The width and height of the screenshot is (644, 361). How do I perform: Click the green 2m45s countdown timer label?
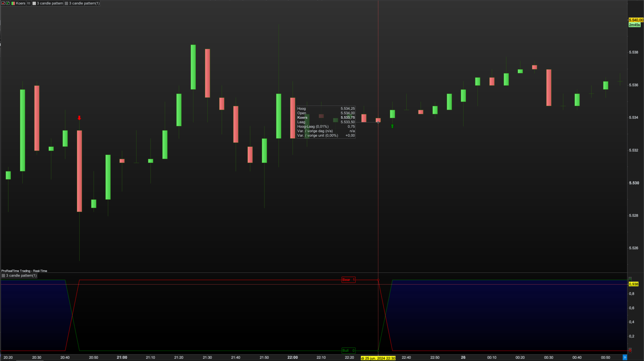tap(634, 25)
